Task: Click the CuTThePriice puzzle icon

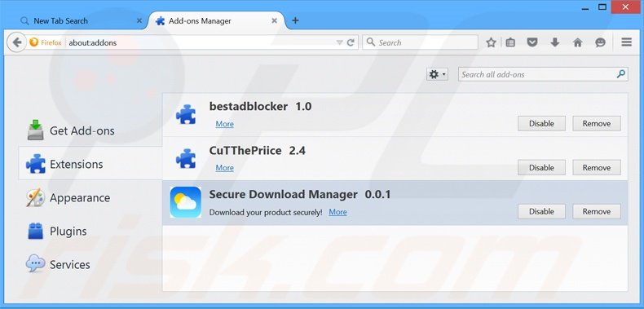Action: click(186, 158)
